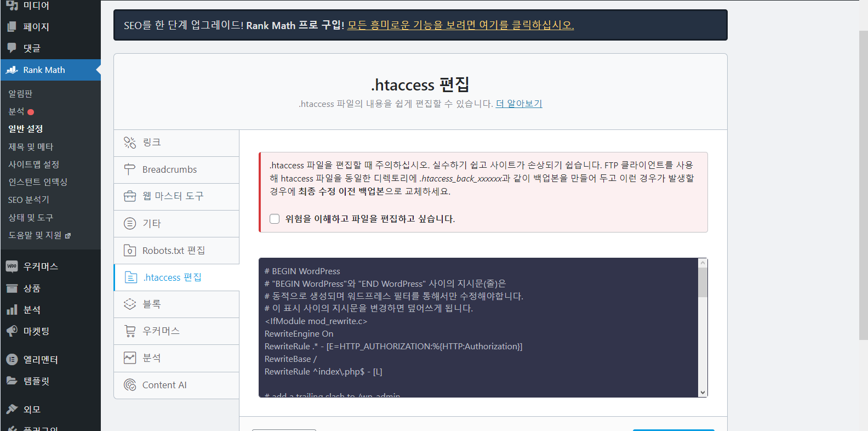This screenshot has height=431, width=868.
Task: Click the 페이지 pages icon
Action: tap(12, 26)
